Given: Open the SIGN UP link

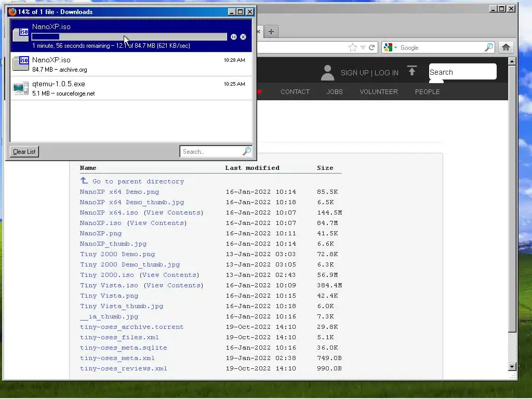Looking at the screenshot, I should 354,73.
